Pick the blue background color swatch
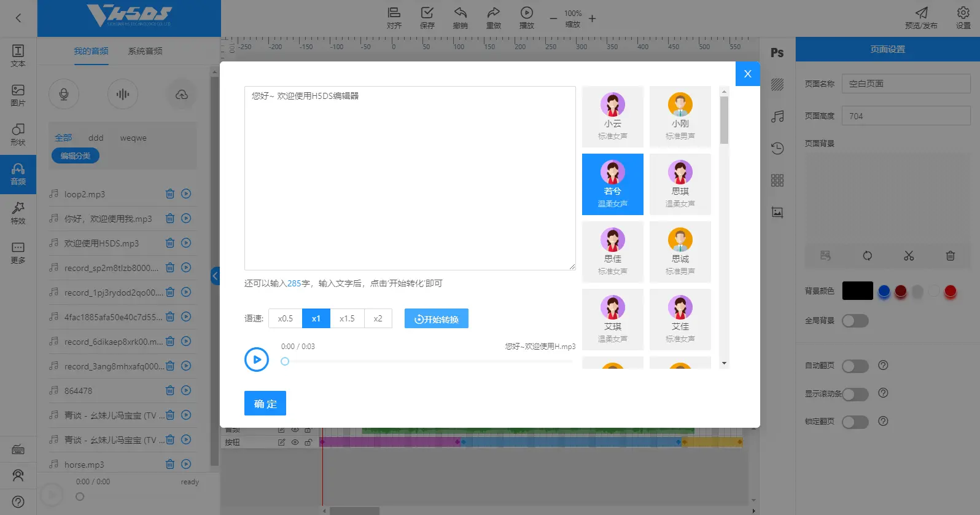Screen dimensions: 980x515 coord(884,291)
